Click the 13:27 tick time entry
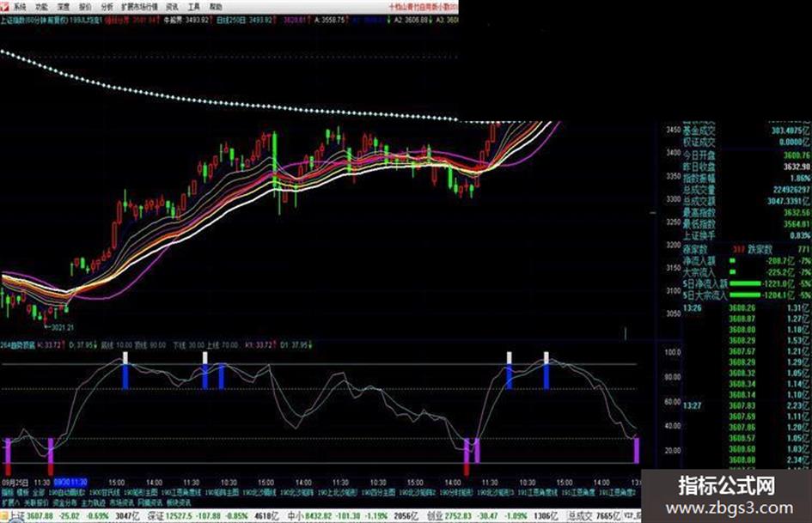 pos(693,405)
